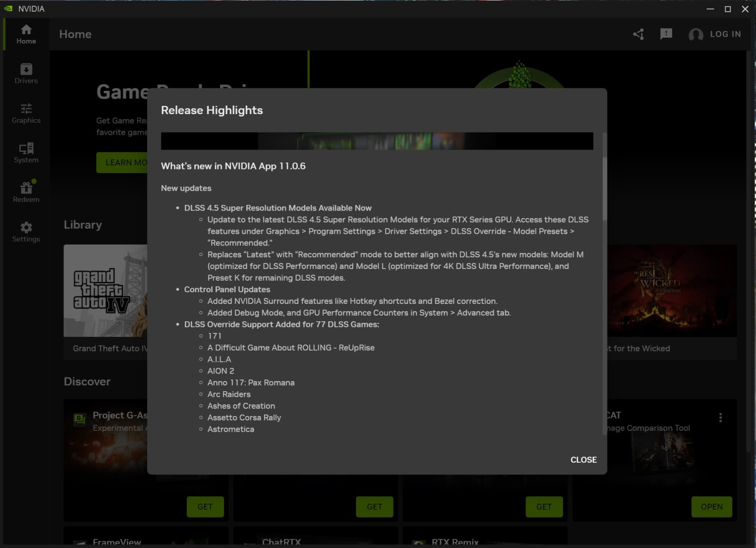Open the three-dot menu on the ICAT card
Image resolution: width=756 pixels, height=548 pixels.
point(720,417)
